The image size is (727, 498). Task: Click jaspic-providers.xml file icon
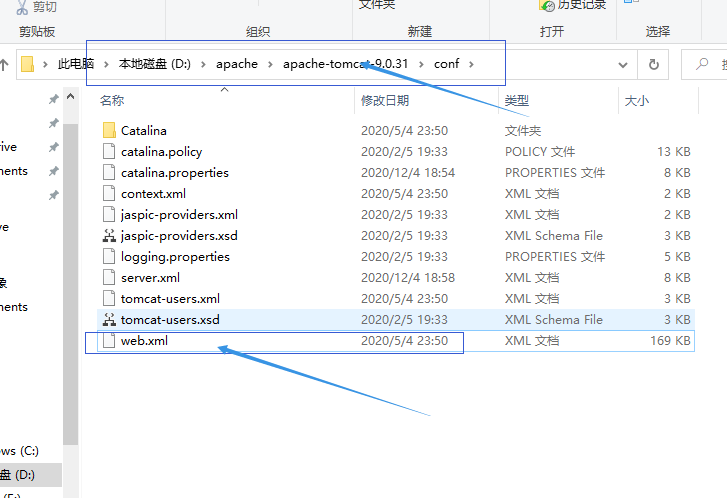tap(109, 214)
